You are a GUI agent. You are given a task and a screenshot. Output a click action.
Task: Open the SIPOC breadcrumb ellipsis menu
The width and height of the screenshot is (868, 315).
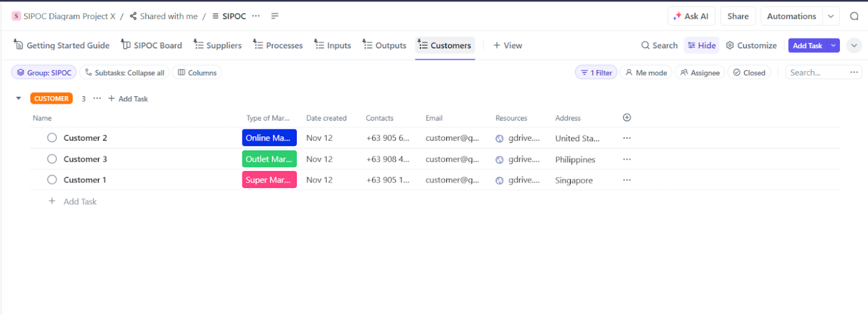256,16
